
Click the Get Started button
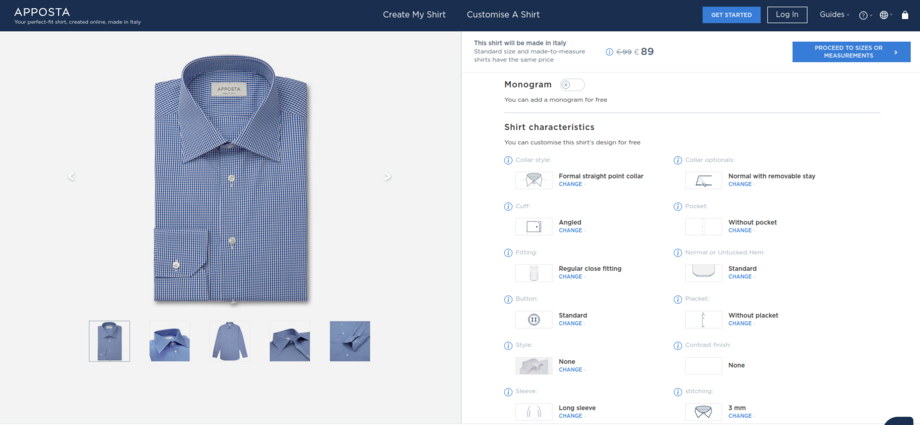click(x=730, y=15)
